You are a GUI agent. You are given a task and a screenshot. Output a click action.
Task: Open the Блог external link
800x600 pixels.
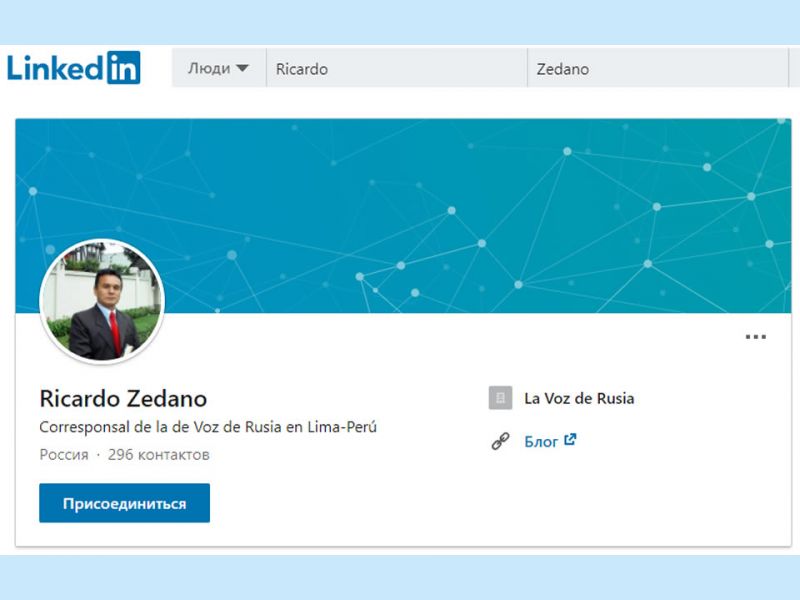tap(550, 441)
